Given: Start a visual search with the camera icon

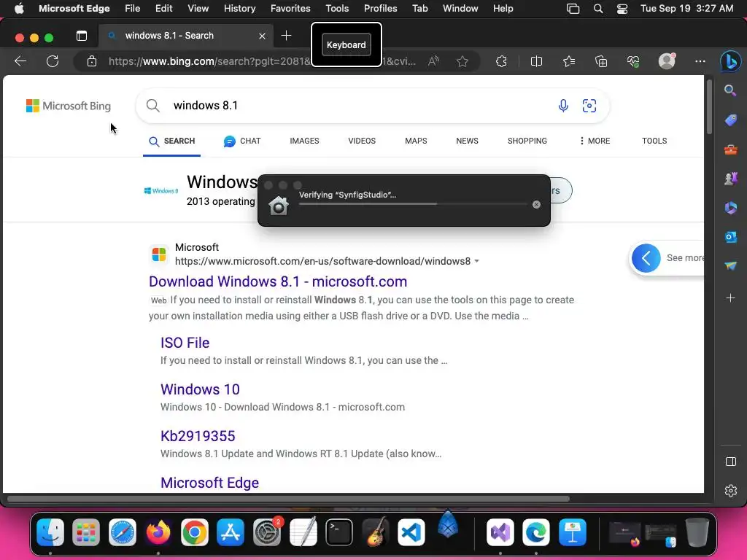Looking at the screenshot, I should pos(589,105).
